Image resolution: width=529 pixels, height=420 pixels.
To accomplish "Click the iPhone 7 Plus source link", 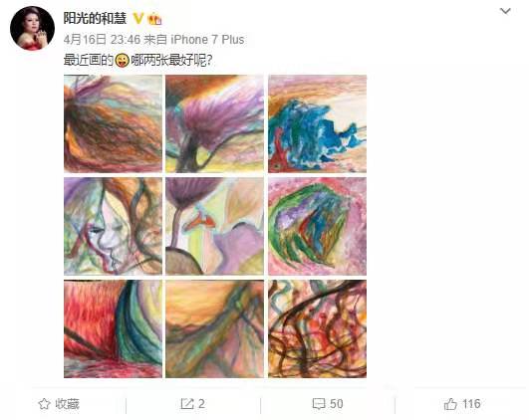I will (207, 40).
